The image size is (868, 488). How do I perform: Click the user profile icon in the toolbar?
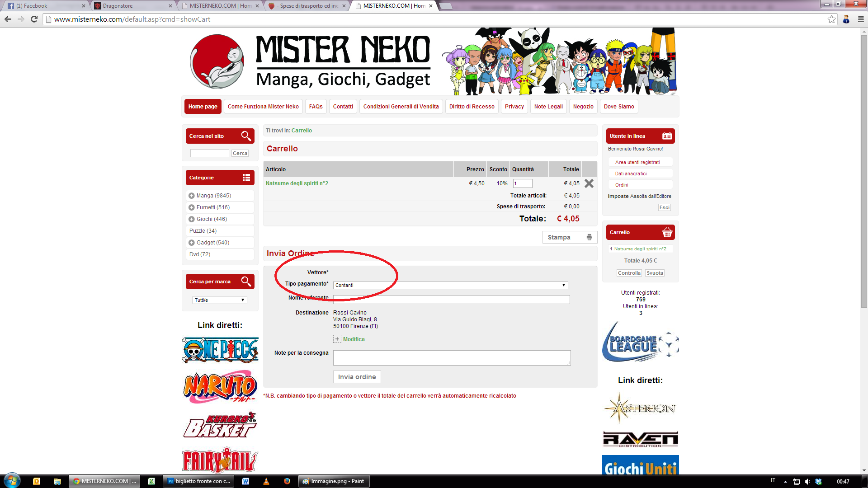click(846, 19)
